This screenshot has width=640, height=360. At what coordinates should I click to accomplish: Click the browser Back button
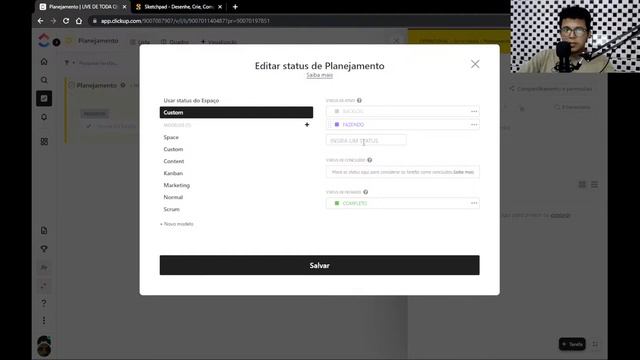click(40, 21)
